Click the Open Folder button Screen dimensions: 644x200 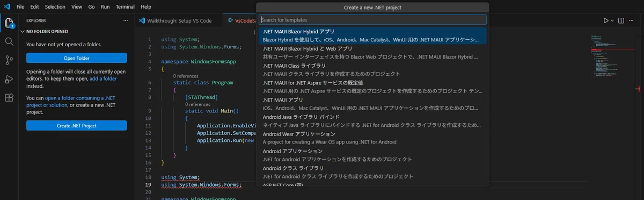76,58
